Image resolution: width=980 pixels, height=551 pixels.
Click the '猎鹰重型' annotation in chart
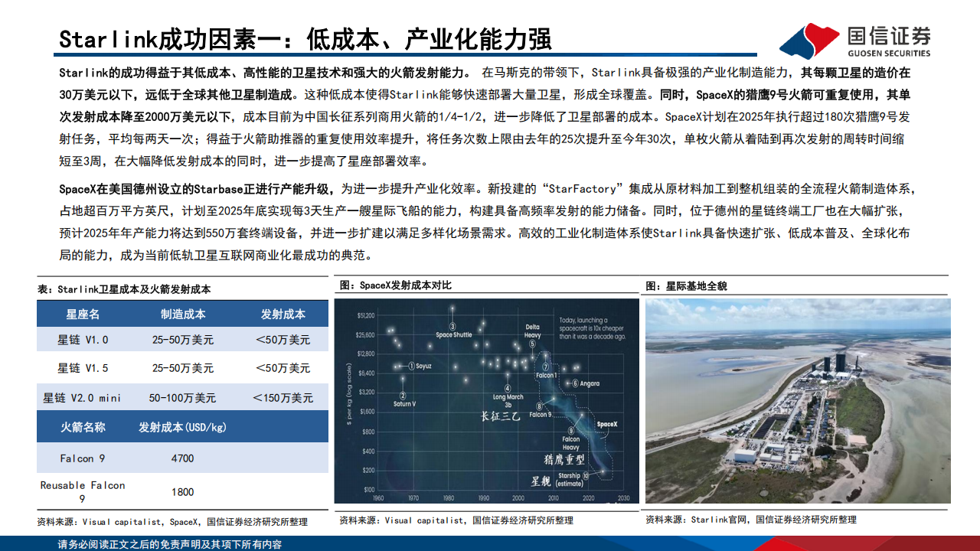pyautogui.click(x=564, y=459)
